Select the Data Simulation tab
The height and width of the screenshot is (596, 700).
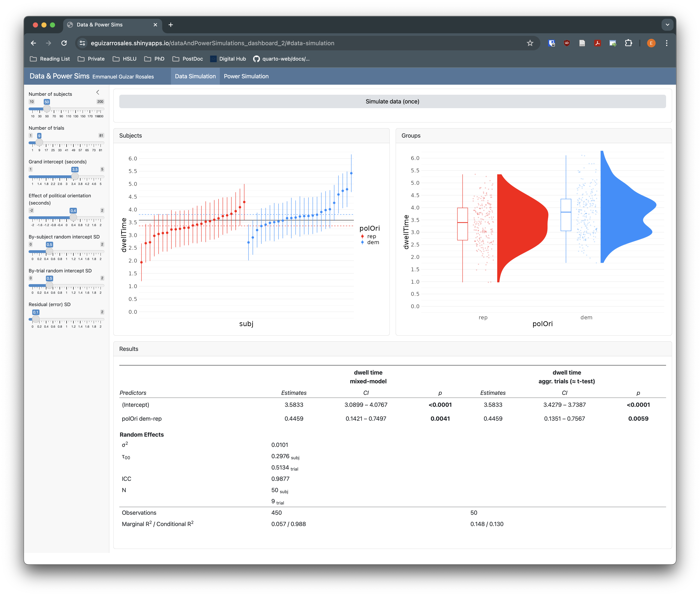coord(195,76)
